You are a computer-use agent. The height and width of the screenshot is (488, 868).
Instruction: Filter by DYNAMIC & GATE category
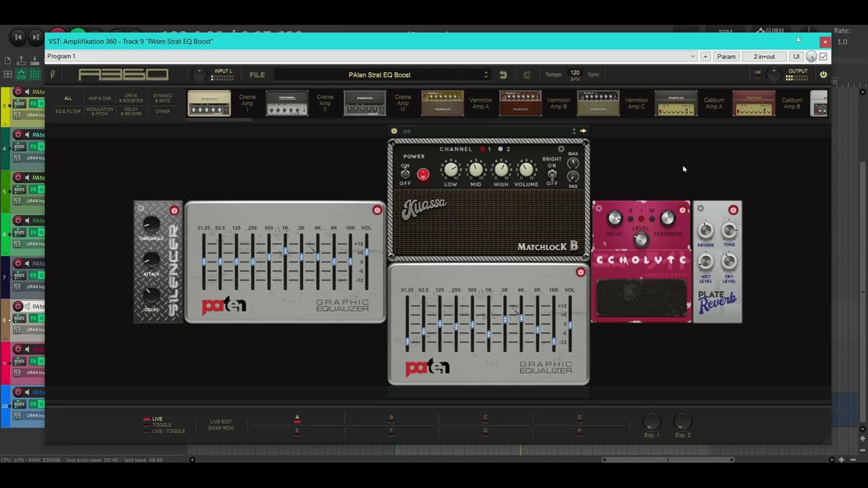pyautogui.click(x=163, y=98)
